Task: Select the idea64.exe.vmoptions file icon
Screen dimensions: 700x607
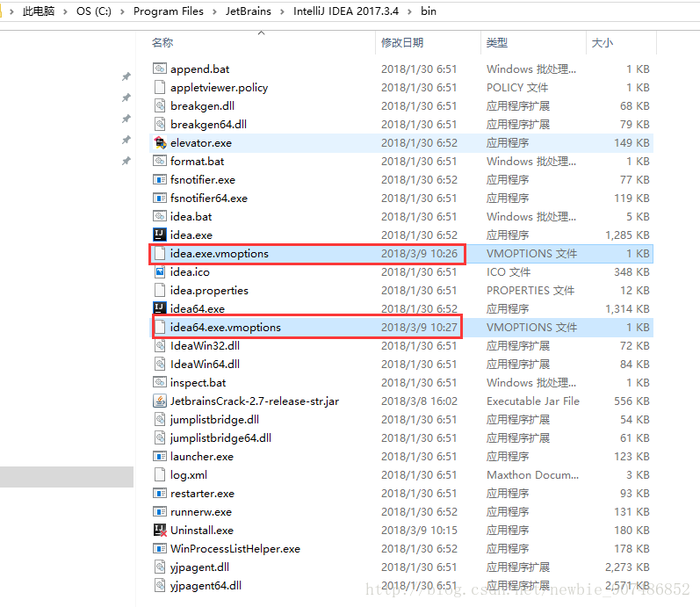Action: (x=160, y=327)
